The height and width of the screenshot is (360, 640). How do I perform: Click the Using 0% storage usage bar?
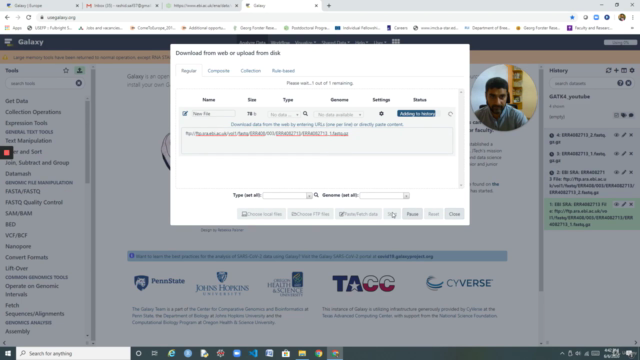click(x=620, y=42)
